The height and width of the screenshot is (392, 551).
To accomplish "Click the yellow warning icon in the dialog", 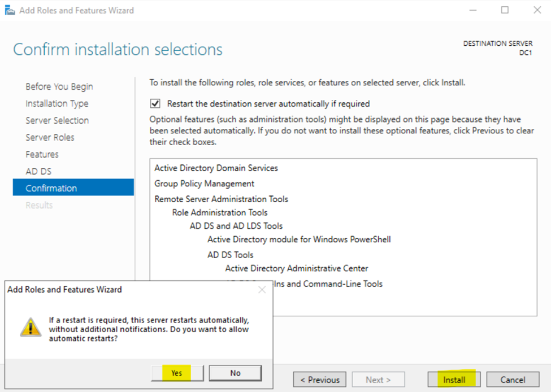I will (x=31, y=328).
